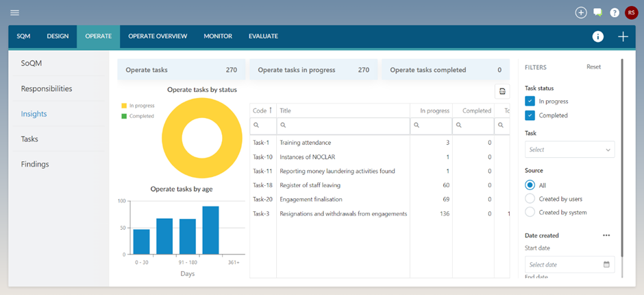Viewport: 644px width, 295px height.
Task: Reset the filters
Action: [593, 67]
